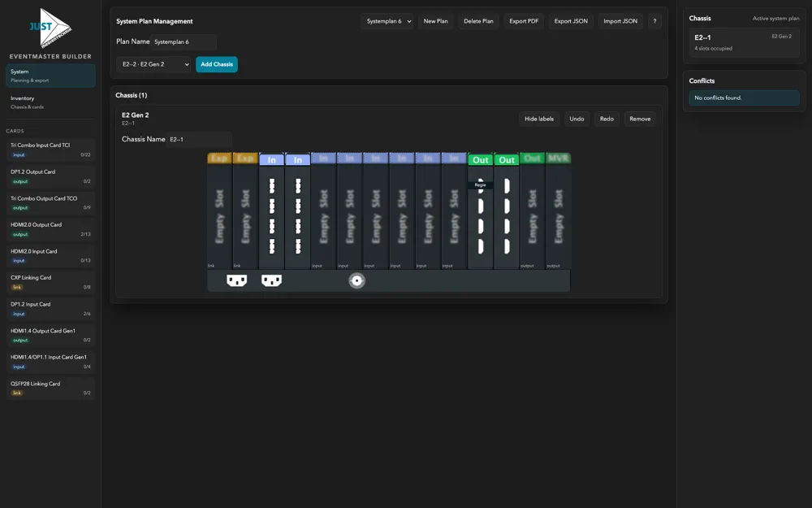Toggle Hide labels on chassis
The image size is (812, 508).
538,119
